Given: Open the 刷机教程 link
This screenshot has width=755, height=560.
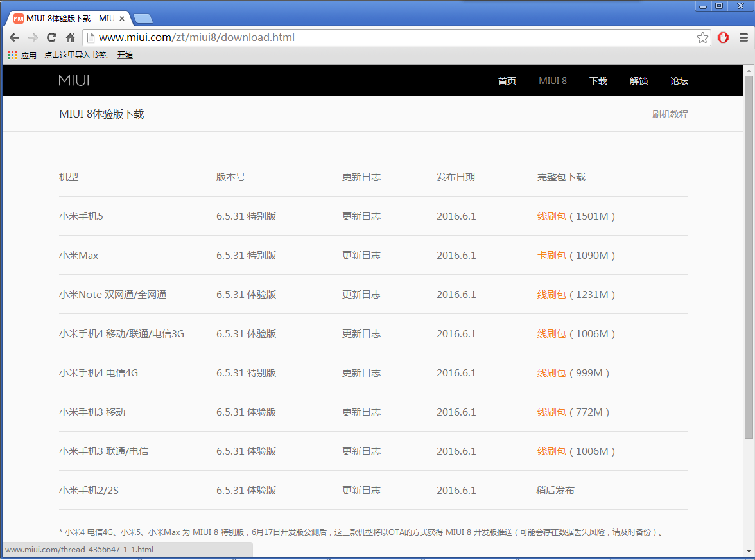Looking at the screenshot, I should click(x=670, y=114).
